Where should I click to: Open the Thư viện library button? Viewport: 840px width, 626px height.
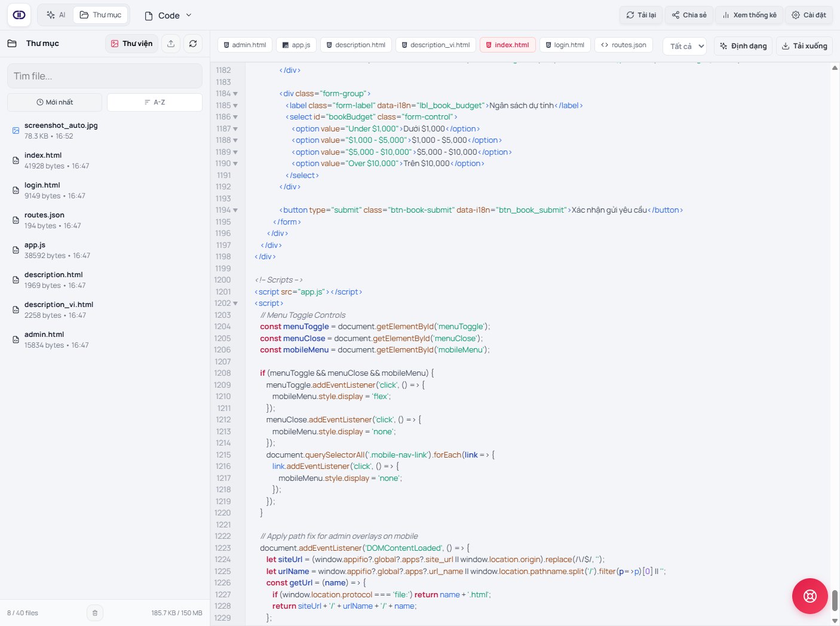tap(131, 44)
